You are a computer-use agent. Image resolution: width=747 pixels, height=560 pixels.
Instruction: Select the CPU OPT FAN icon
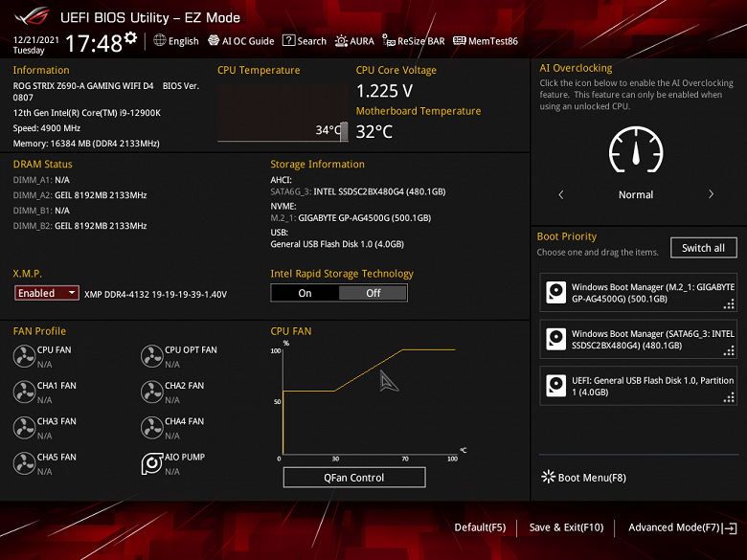click(152, 356)
